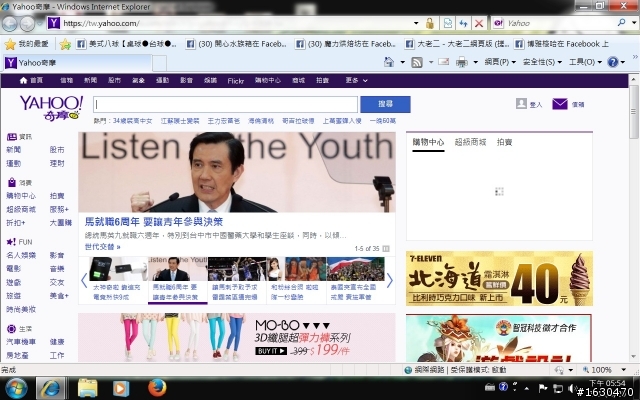
Task: Open the media player icon on taskbar
Action: pyautogui.click(x=121, y=388)
